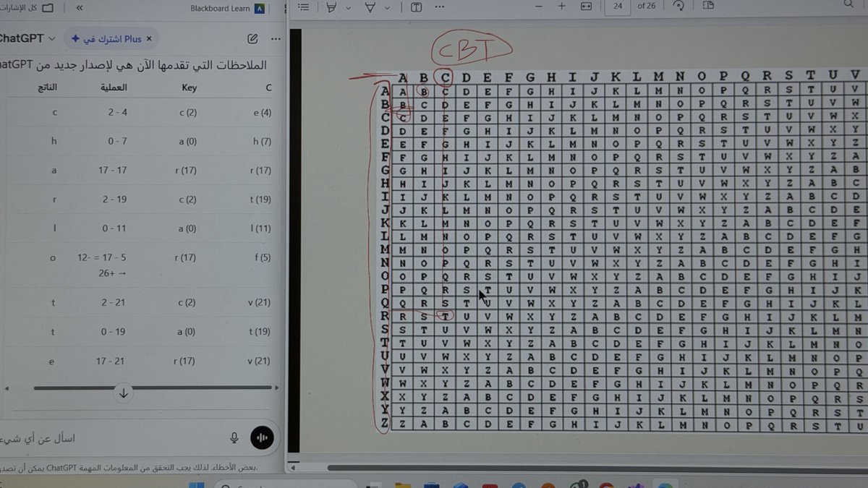Click the cell reading f (5)
The width and height of the screenshot is (868, 488).
click(262, 257)
